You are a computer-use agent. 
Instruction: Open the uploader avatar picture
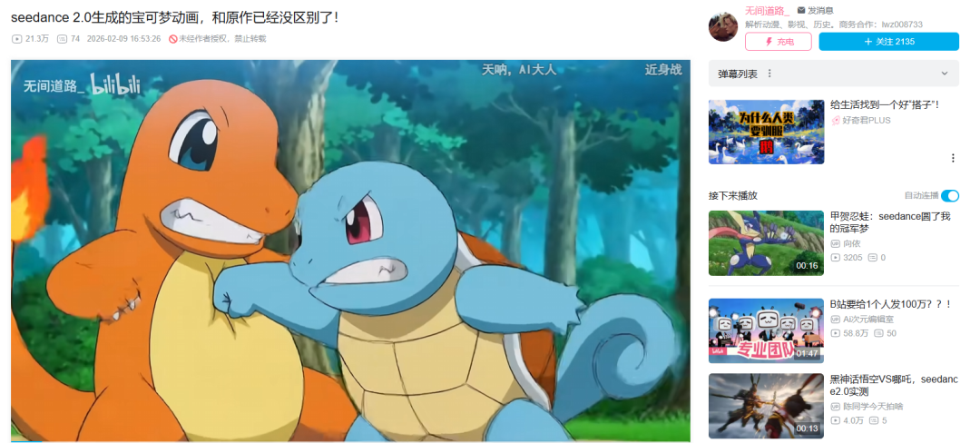click(x=723, y=27)
